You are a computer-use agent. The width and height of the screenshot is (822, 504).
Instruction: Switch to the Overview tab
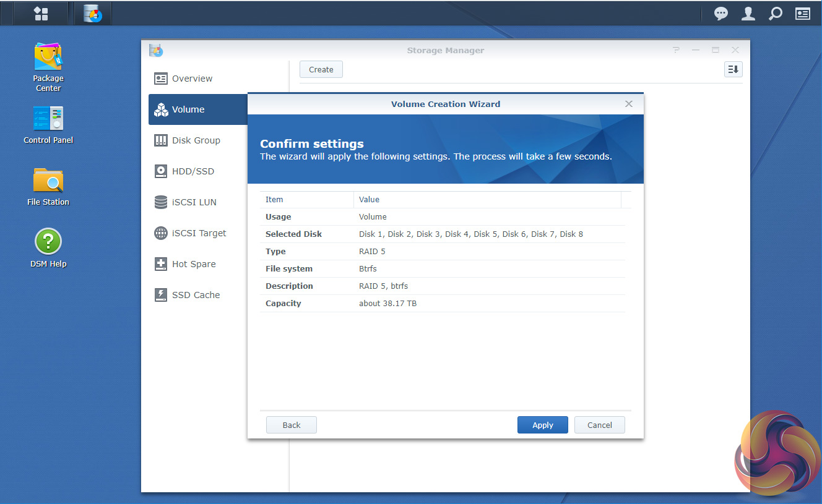pos(192,79)
